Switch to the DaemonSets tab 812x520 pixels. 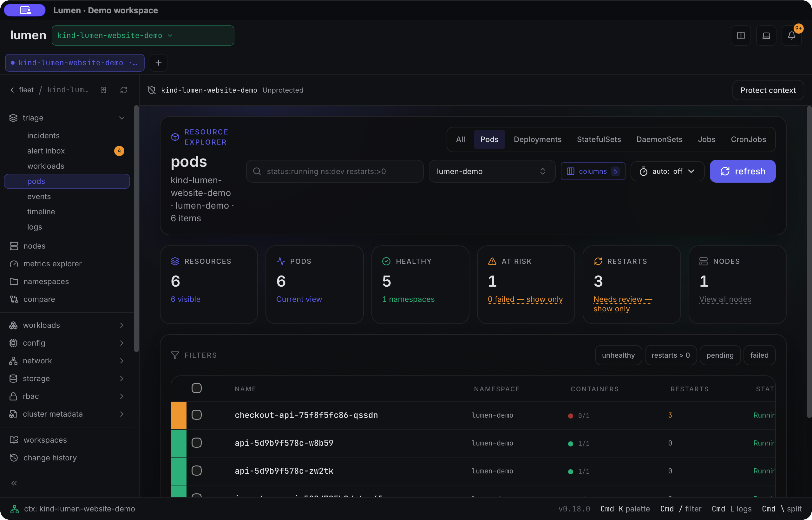[659, 140]
